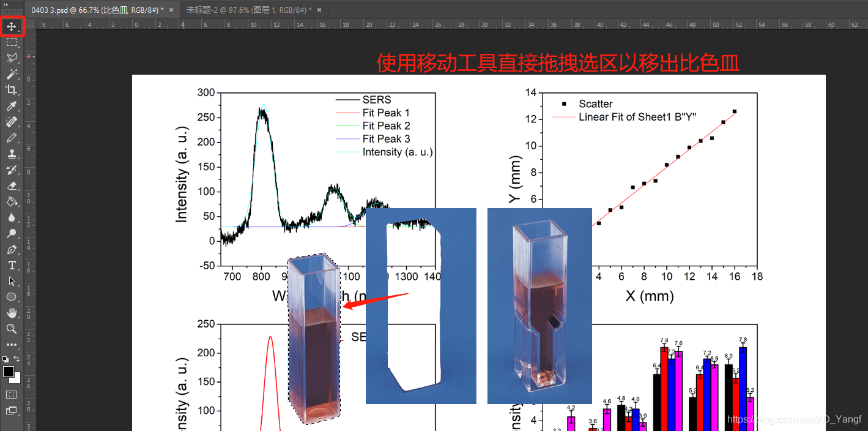Select the Spot Healing Brush tool
The width and height of the screenshot is (868, 431).
pyautogui.click(x=12, y=122)
